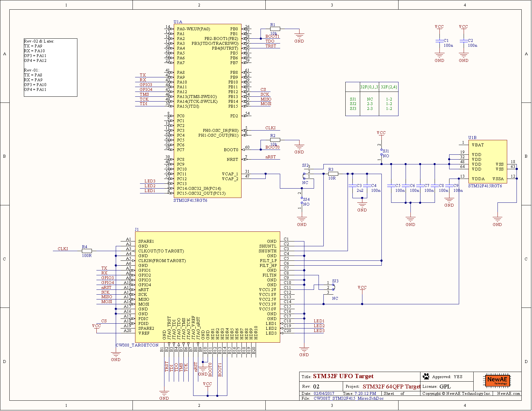Viewport: 532px width, 411px height.
Task: Click the VCAP_1 pin name
Action: tap(230, 174)
